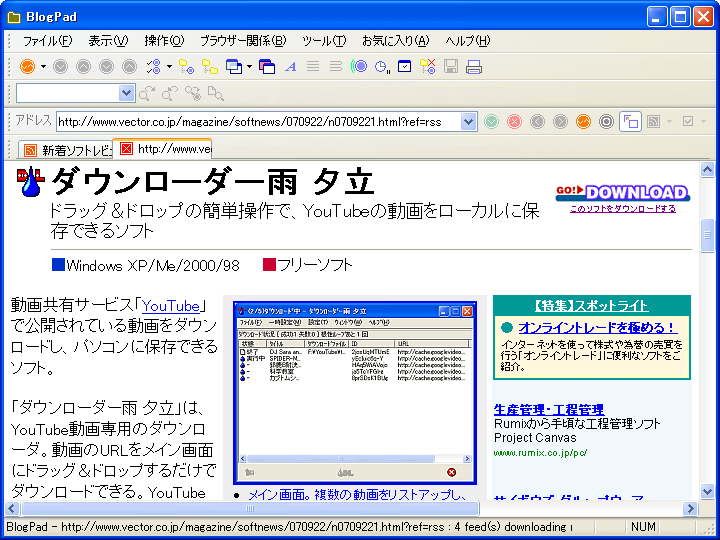
Task: Open the お気に入り(A) menu
Action: click(x=395, y=41)
